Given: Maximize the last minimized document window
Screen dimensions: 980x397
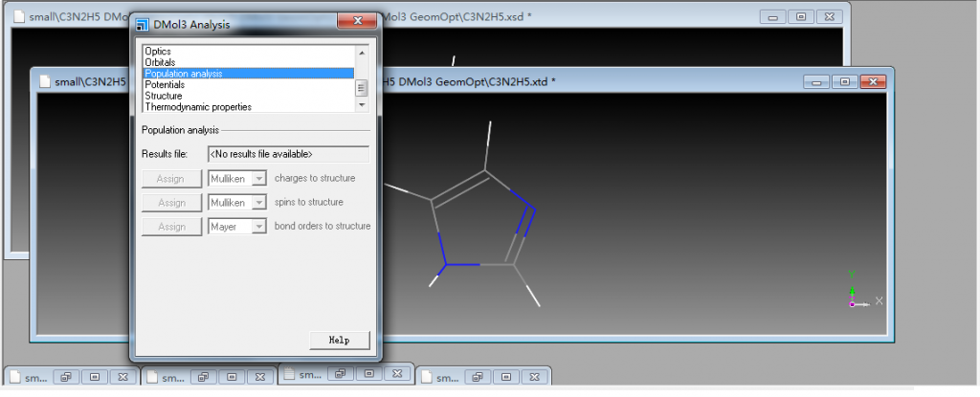Looking at the screenshot, I should [506, 377].
